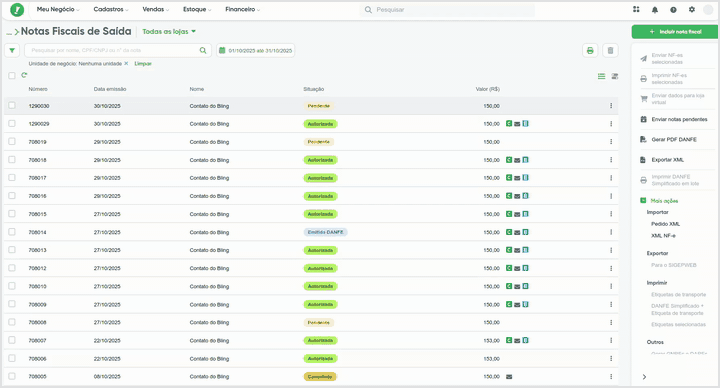Open the filter funnel icon
Image resolution: width=720 pixels, height=388 pixels.
point(12,51)
